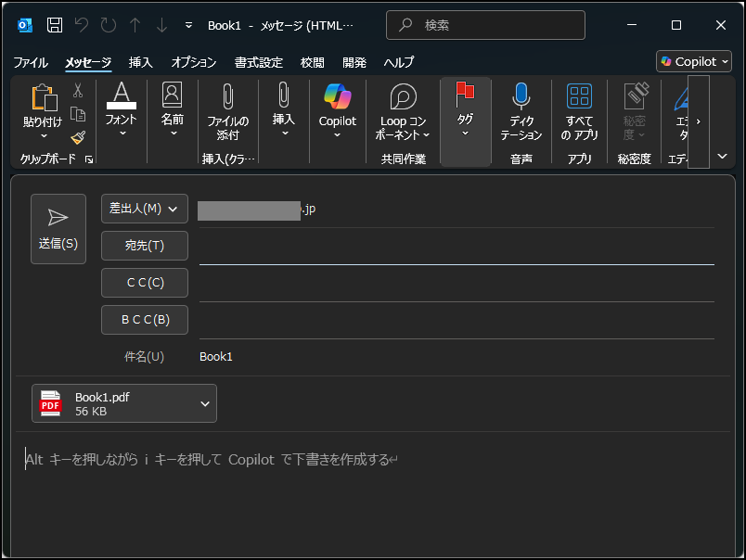Click ファイルの添付 attach file paperclip
Screen dimensions: 746x560
(x=228, y=110)
